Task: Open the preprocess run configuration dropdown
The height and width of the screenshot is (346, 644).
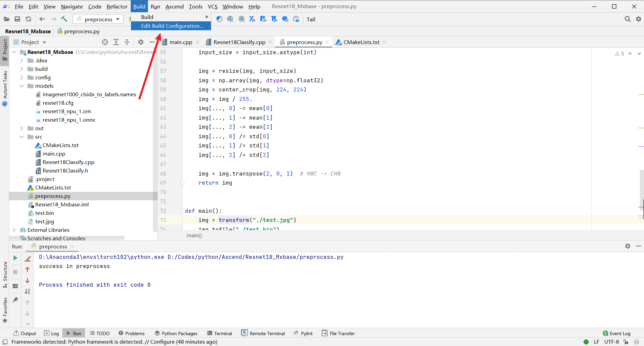Action: pos(98,19)
